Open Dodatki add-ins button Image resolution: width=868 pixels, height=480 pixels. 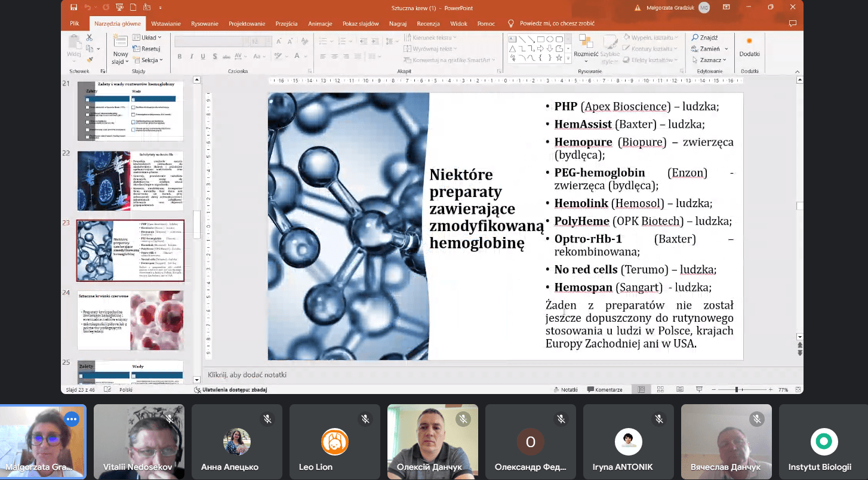pyautogui.click(x=749, y=47)
